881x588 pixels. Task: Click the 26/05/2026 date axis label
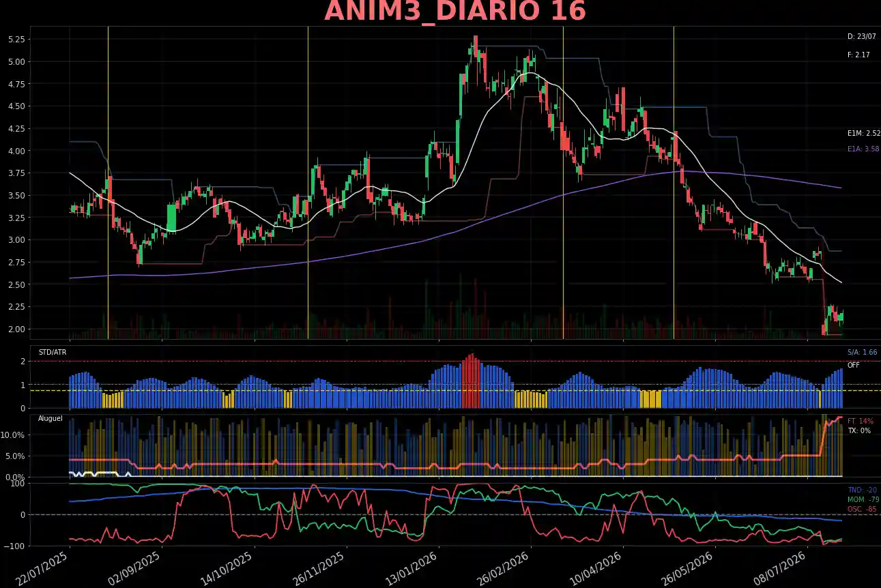coord(688,568)
